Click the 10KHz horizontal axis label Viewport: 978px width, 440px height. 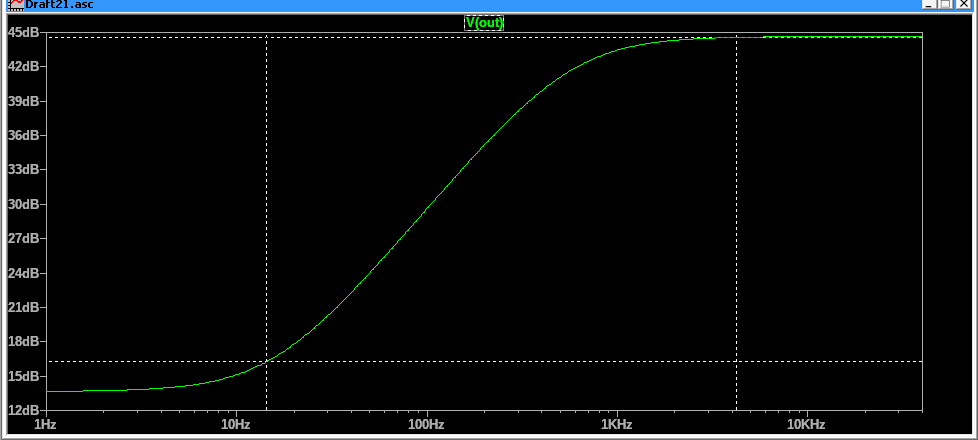click(806, 425)
